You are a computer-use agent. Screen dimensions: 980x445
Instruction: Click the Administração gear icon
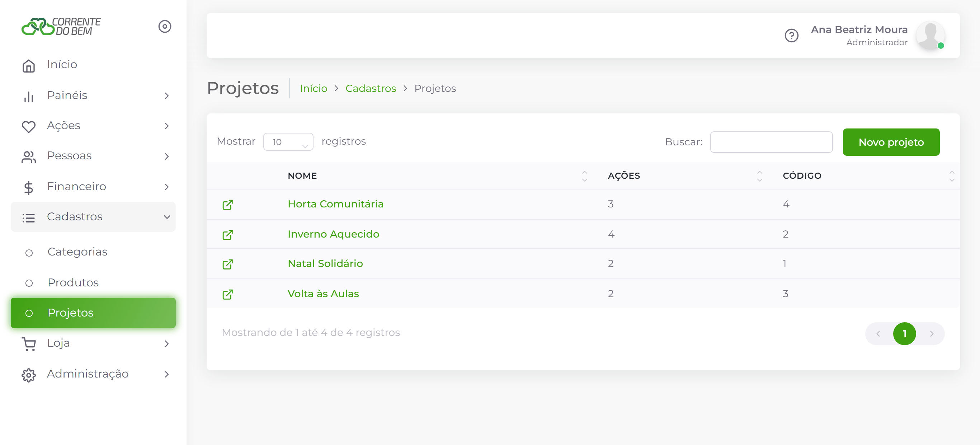pyautogui.click(x=29, y=375)
